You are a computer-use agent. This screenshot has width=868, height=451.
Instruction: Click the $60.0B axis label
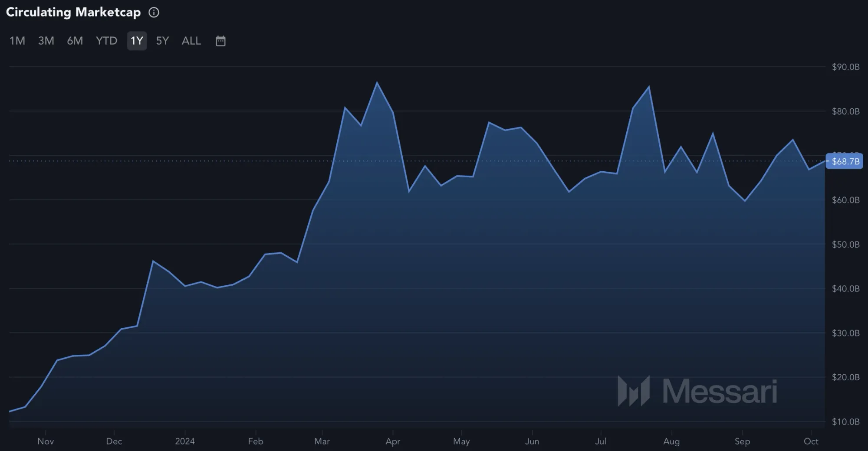pos(845,200)
